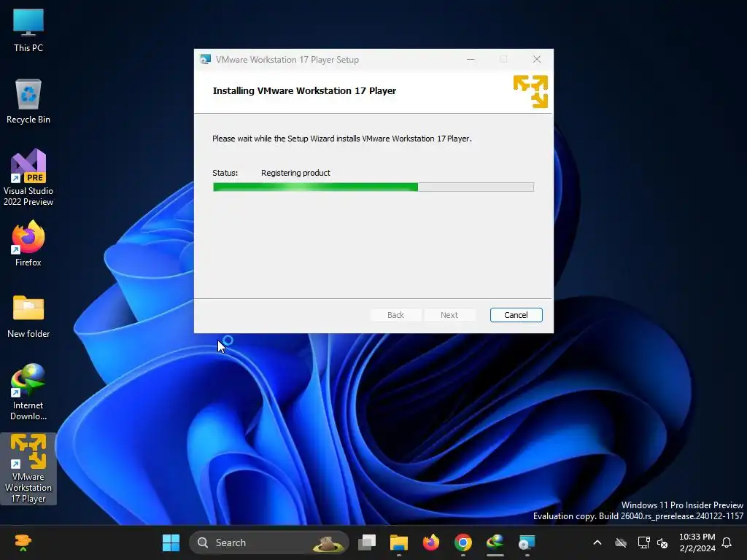This screenshot has height=560, width=747.
Task: Click the gopher search highlight icon
Action: pyautogui.click(x=328, y=542)
